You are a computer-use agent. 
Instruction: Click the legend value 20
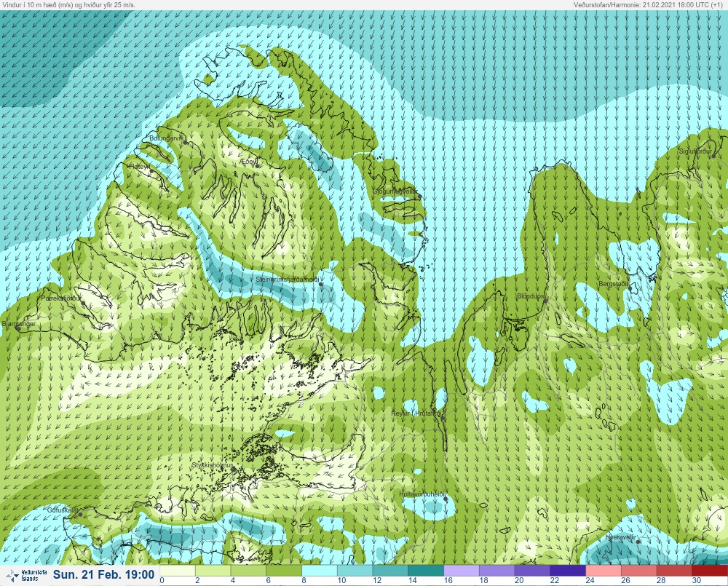(x=519, y=580)
